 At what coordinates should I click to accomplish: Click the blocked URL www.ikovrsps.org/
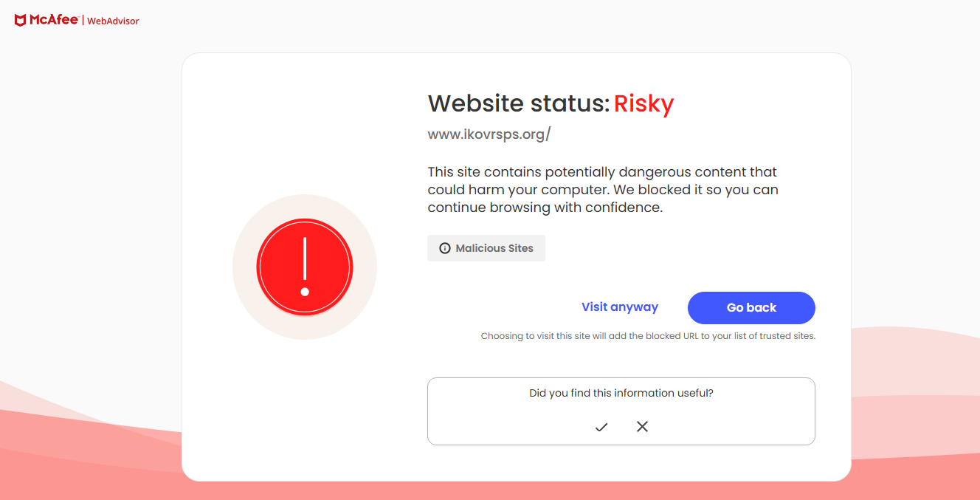[489, 134]
